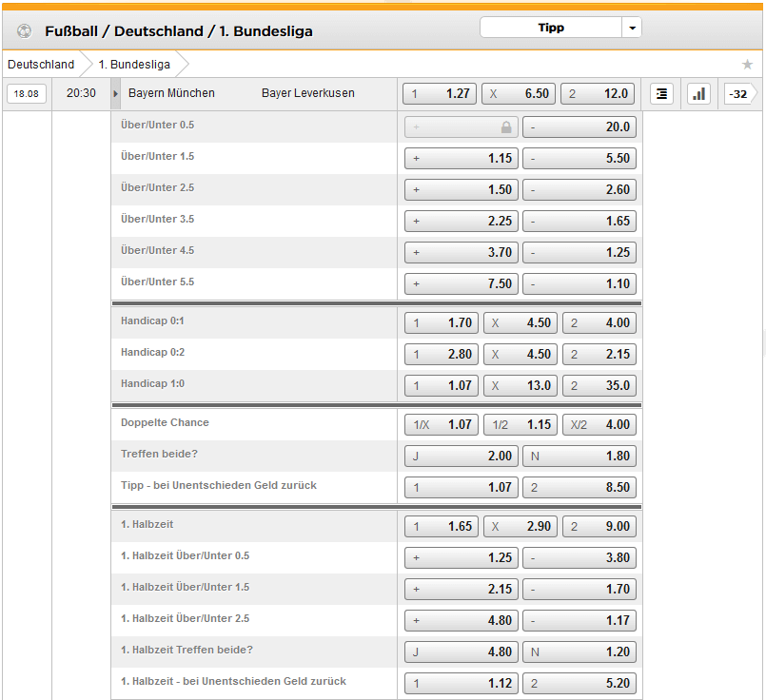This screenshot has height=700, width=766.
Task: Click the Über/Unter 2.5 market label
Action: (x=157, y=188)
